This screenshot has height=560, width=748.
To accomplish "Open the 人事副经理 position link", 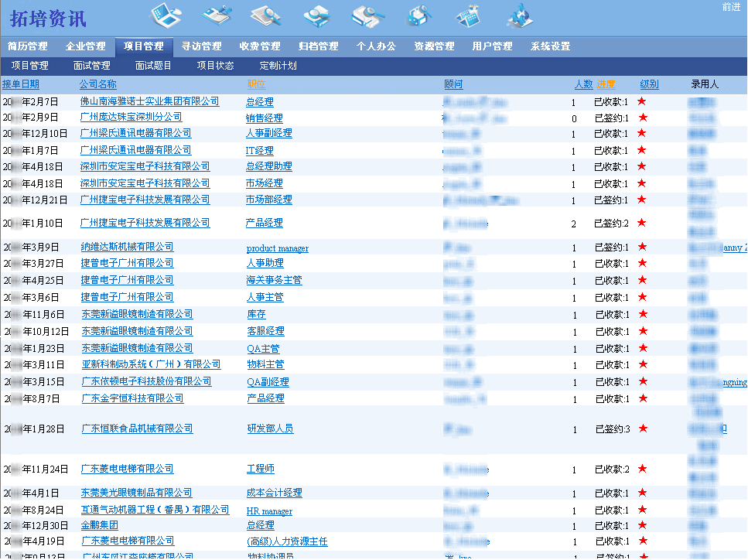I will point(269,133).
